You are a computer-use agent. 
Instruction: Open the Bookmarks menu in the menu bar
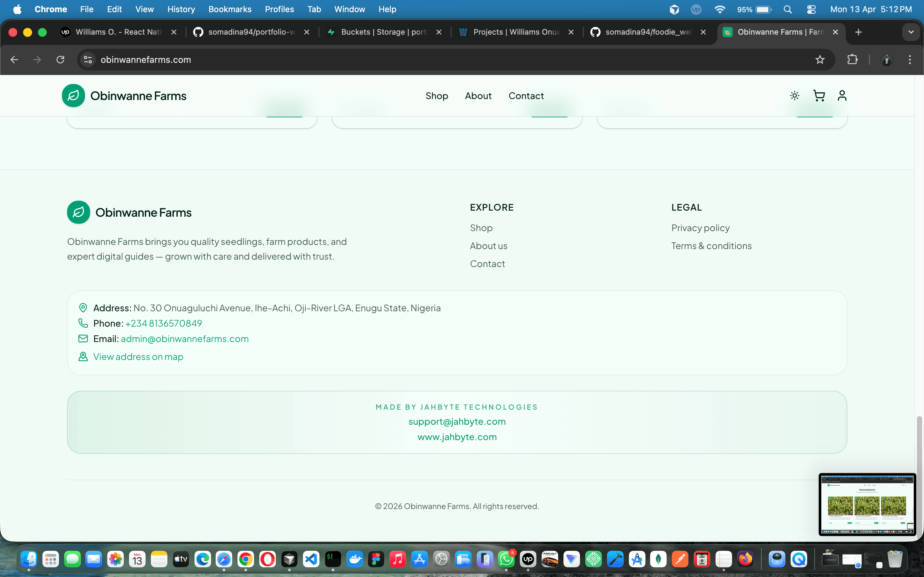pos(230,9)
